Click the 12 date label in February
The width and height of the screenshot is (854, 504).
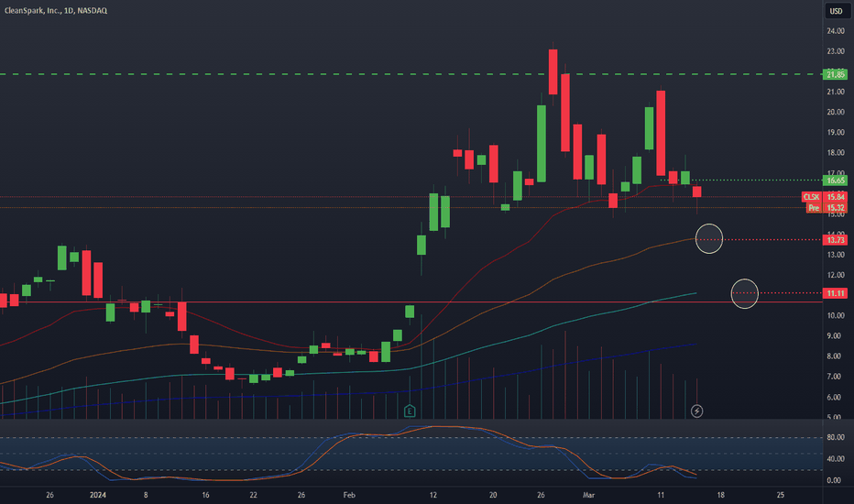click(433, 495)
